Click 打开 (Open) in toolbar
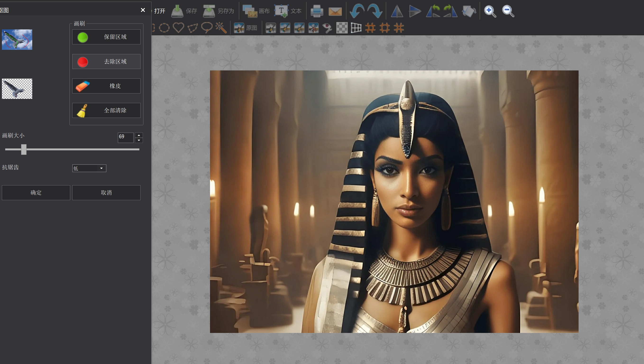Screen dimensions: 644x364 coord(160,11)
